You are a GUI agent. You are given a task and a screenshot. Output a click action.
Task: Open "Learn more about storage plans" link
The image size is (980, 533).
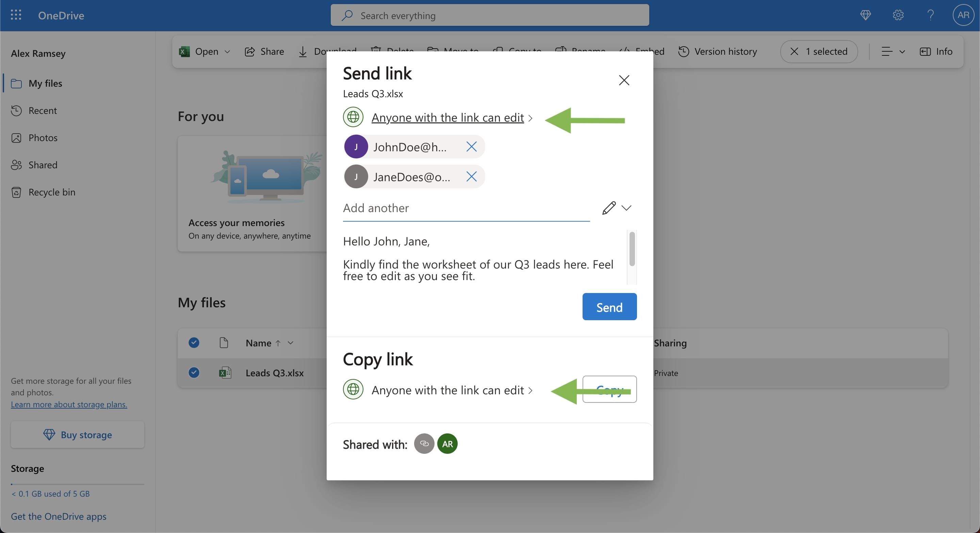point(68,404)
